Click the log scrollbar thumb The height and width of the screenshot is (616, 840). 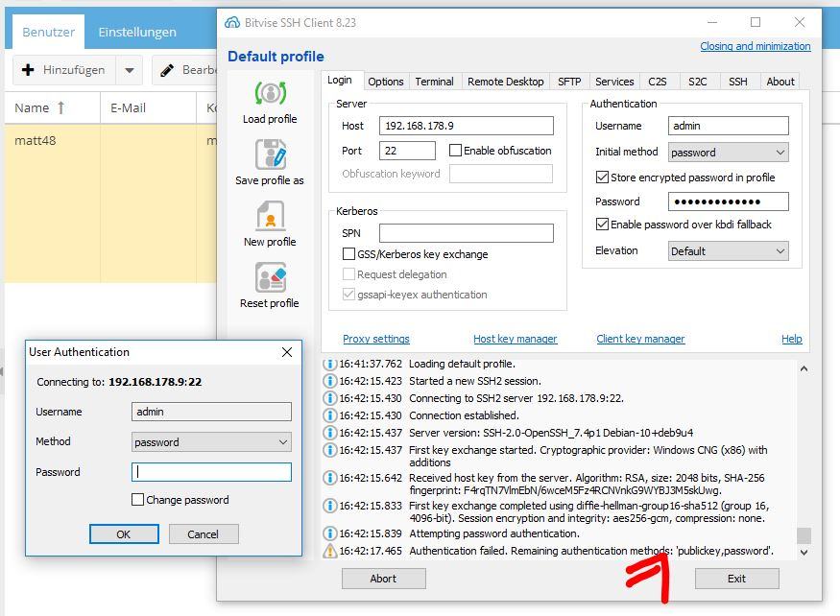(804, 535)
